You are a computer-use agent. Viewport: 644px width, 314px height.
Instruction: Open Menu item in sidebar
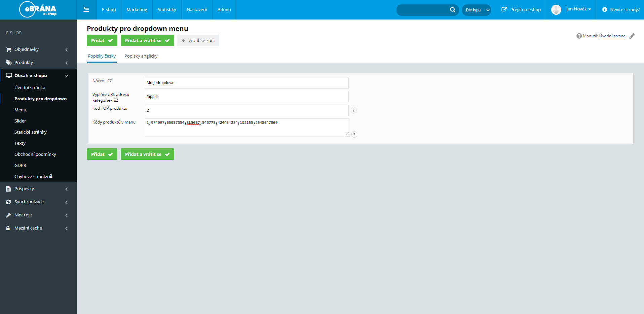pos(20,110)
